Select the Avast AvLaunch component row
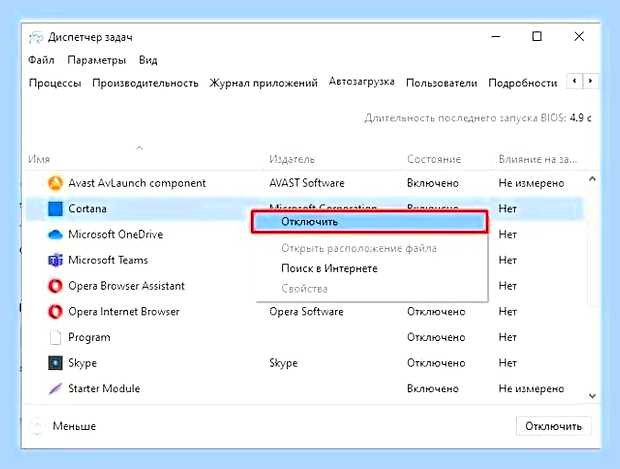Image resolution: width=620 pixels, height=469 pixels. (304, 183)
